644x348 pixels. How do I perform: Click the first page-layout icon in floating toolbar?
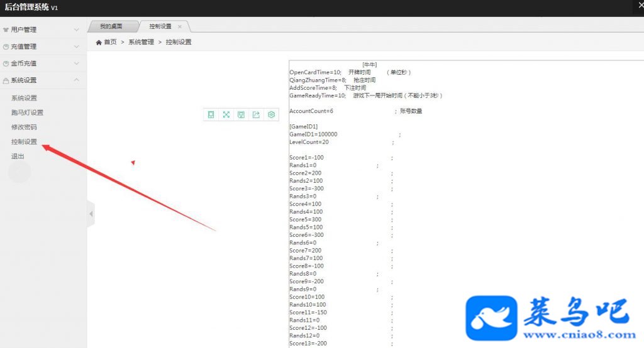pyautogui.click(x=211, y=114)
